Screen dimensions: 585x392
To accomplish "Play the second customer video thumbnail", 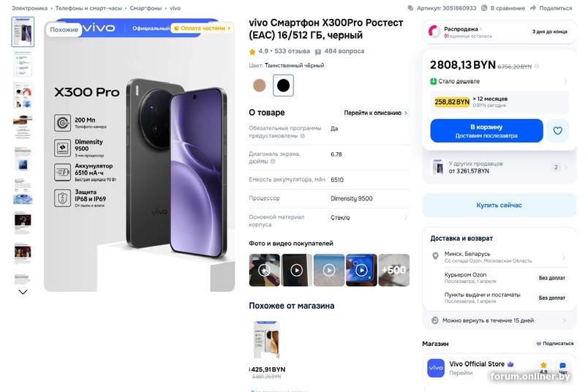I will [297, 269].
